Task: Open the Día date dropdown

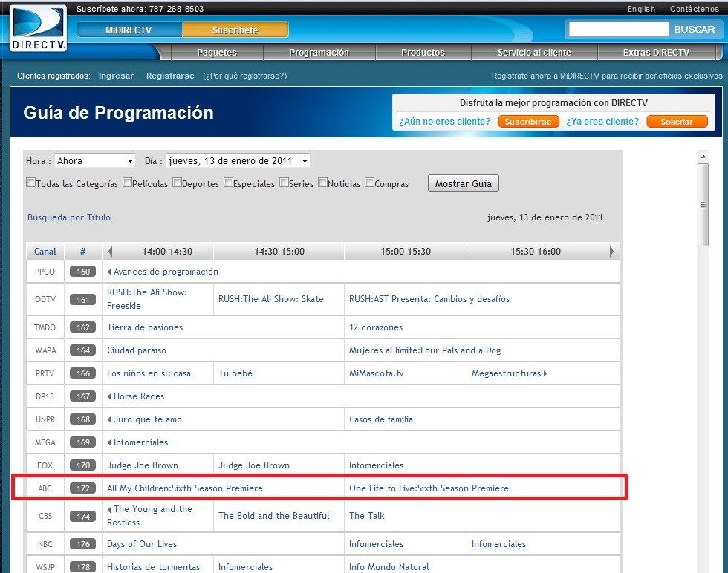Action: tap(238, 160)
